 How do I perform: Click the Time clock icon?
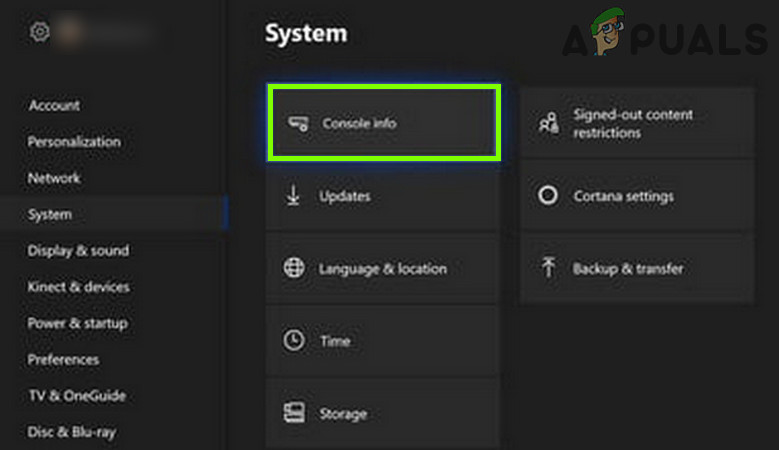click(x=293, y=341)
